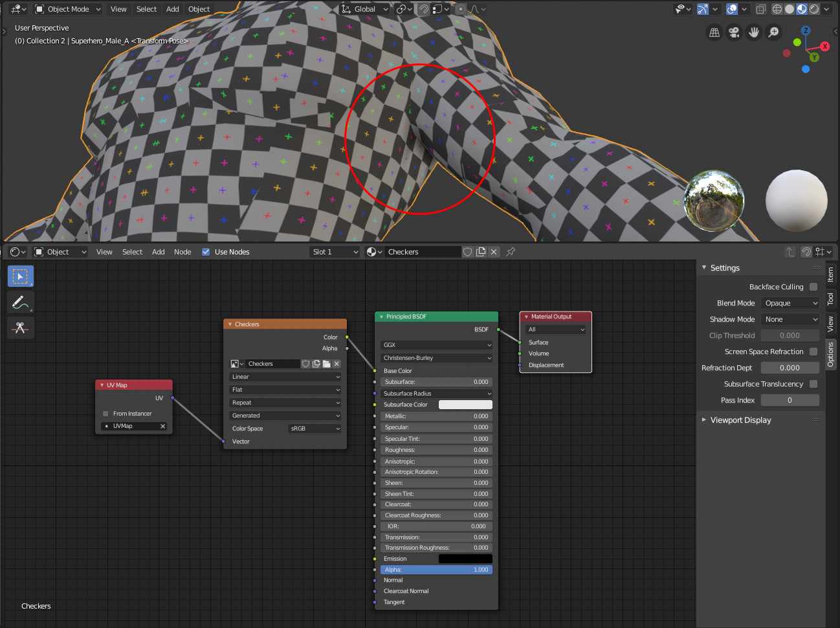Open the Object Mode dropdown
This screenshot has width=840, height=628.
coord(67,9)
